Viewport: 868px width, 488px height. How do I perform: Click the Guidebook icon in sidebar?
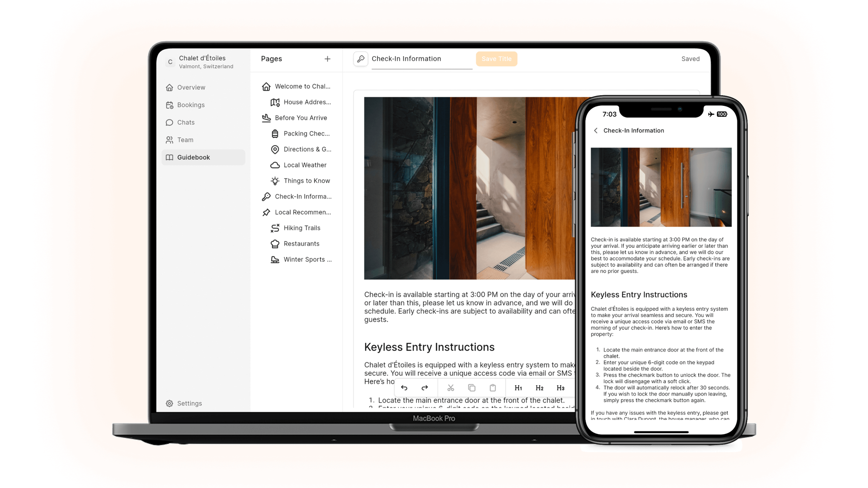click(170, 157)
